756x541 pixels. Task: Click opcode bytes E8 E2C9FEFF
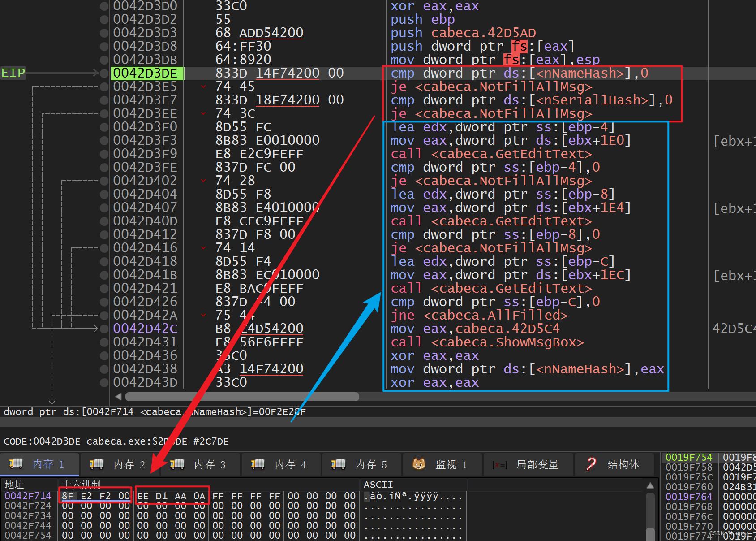point(259,154)
